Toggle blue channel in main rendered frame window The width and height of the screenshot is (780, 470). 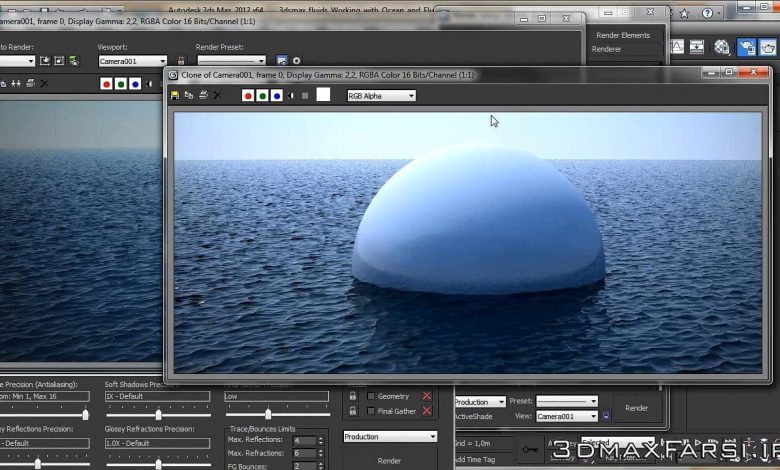[135, 84]
